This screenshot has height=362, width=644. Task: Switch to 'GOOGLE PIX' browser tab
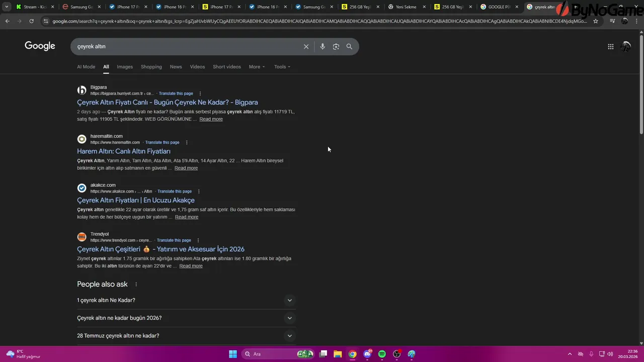[x=499, y=7]
